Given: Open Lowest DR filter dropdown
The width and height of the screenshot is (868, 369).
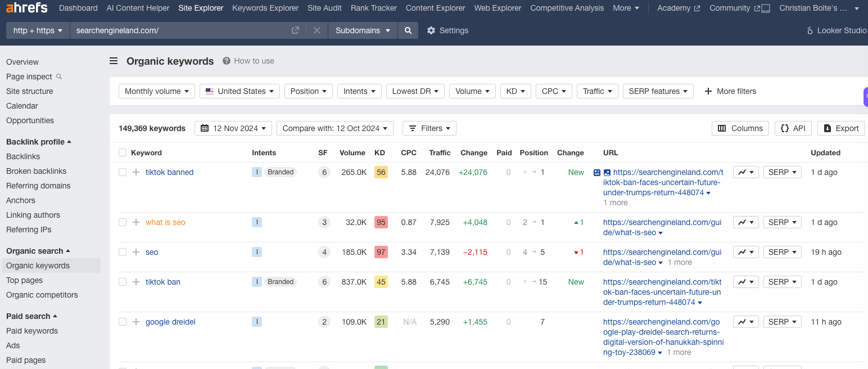Looking at the screenshot, I should click(415, 91).
